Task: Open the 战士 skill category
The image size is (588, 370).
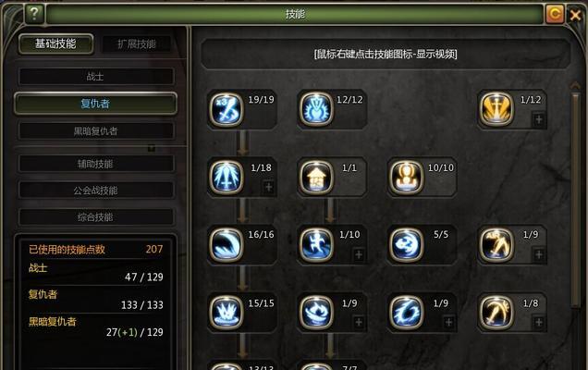Action: (x=96, y=77)
